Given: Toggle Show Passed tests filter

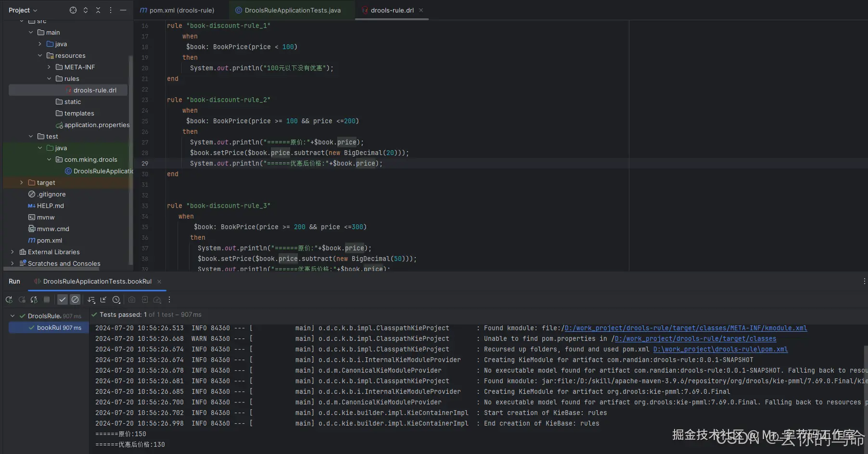Looking at the screenshot, I should tap(63, 299).
